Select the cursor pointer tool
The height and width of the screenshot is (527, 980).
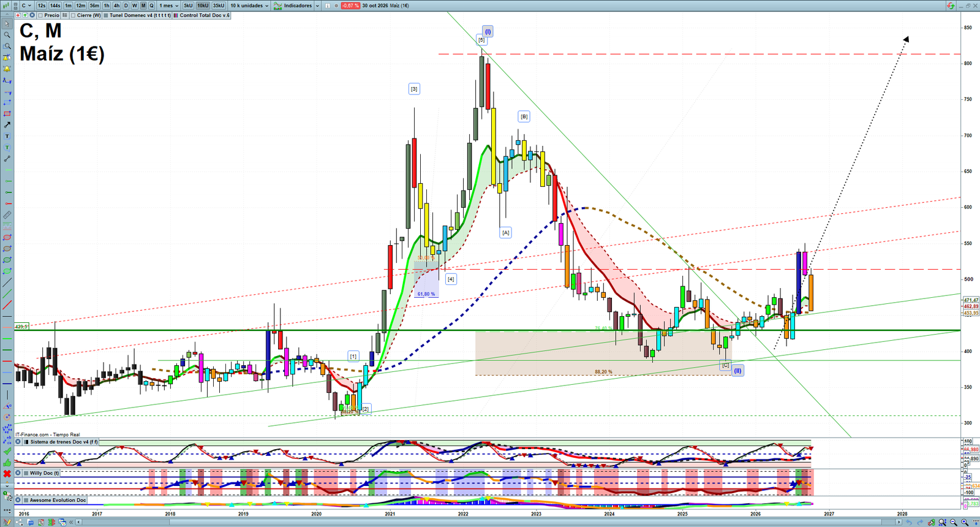pyautogui.click(x=7, y=24)
